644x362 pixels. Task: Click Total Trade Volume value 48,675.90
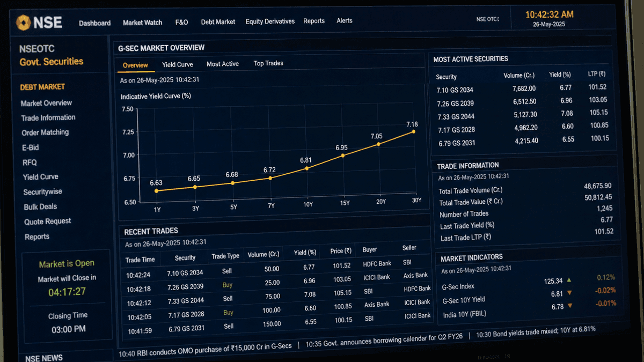pos(598,186)
